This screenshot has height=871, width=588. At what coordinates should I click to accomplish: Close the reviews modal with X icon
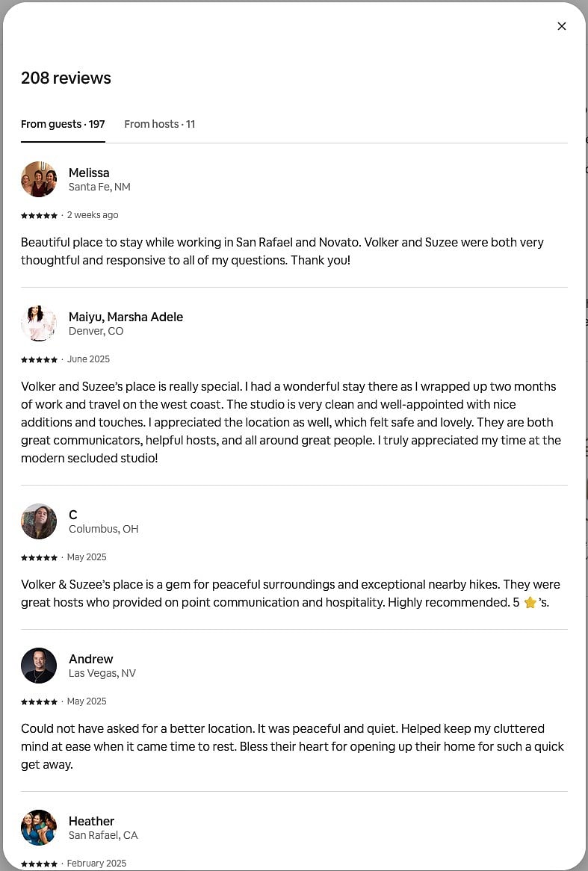(561, 26)
